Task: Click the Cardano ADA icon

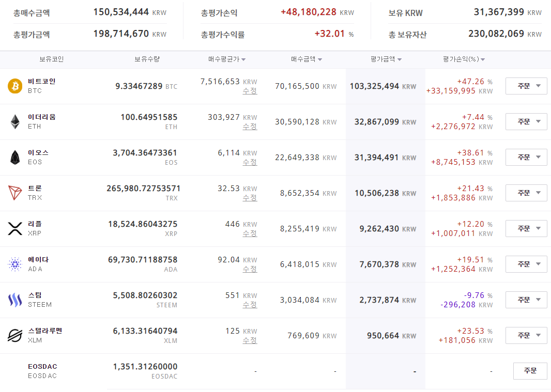Action: click(x=15, y=264)
